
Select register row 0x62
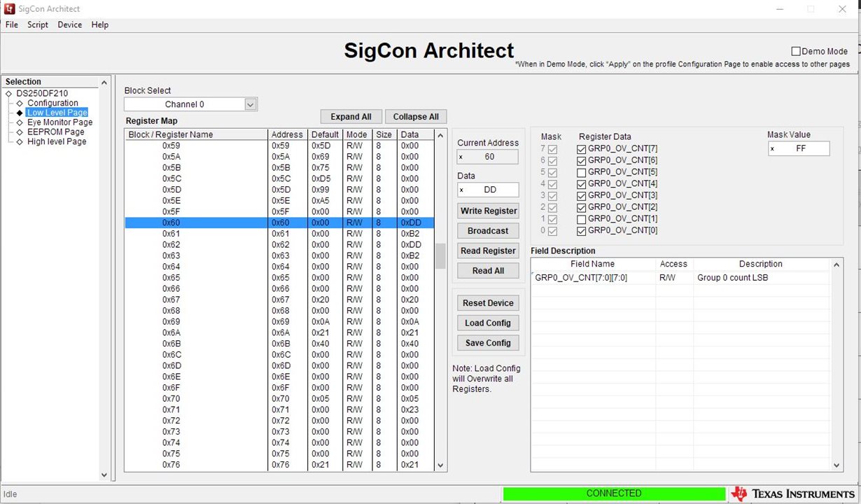pyautogui.click(x=280, y=245)
